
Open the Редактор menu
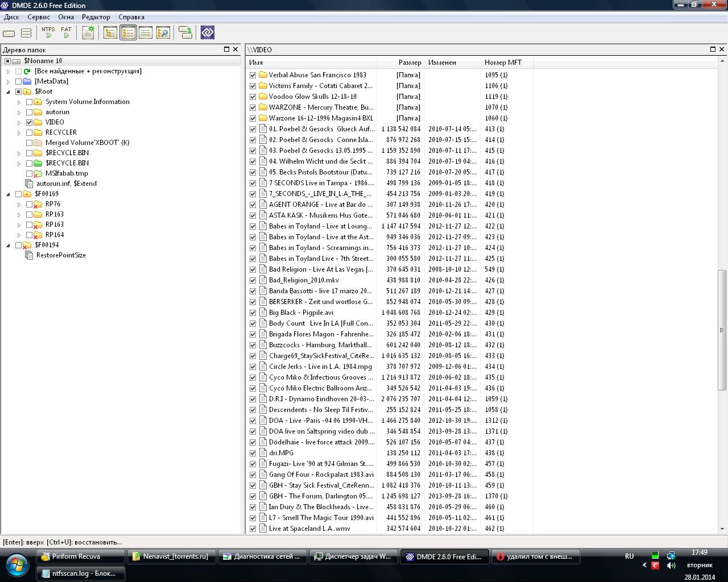point(96,17)
